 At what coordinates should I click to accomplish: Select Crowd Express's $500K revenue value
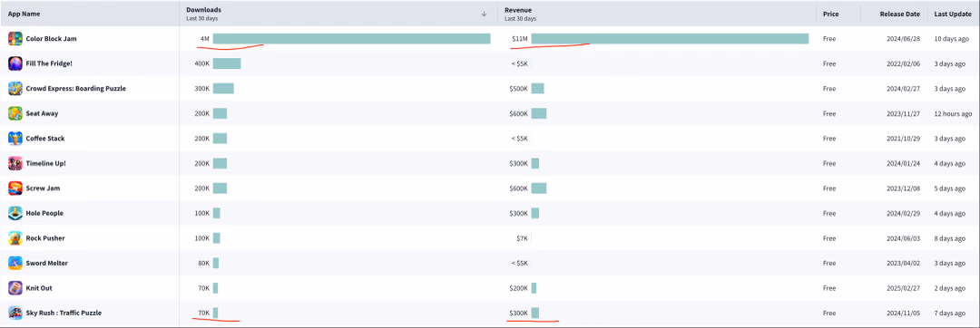[519, 89]
